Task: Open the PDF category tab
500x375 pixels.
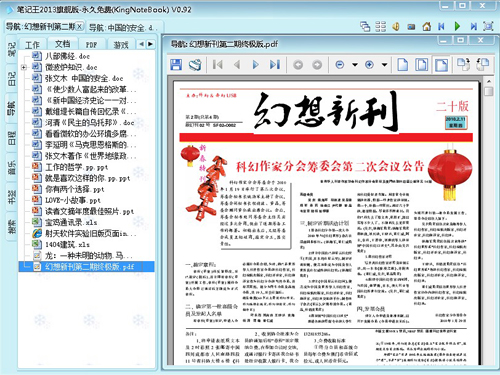Action: 91,45
